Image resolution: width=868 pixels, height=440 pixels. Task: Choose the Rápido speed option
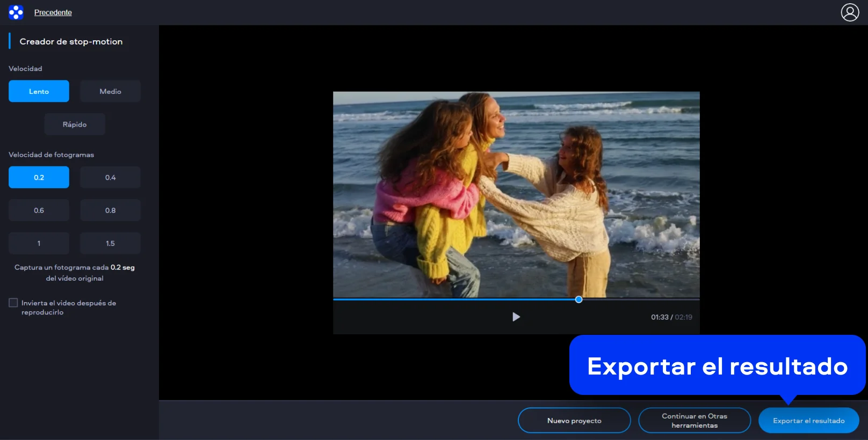point(75,124)
